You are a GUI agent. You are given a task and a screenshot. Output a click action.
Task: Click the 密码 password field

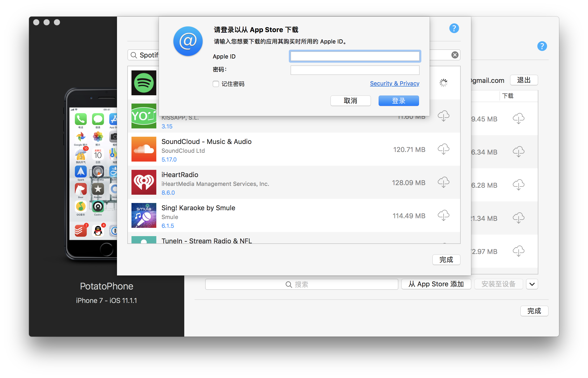pos(355,70)
